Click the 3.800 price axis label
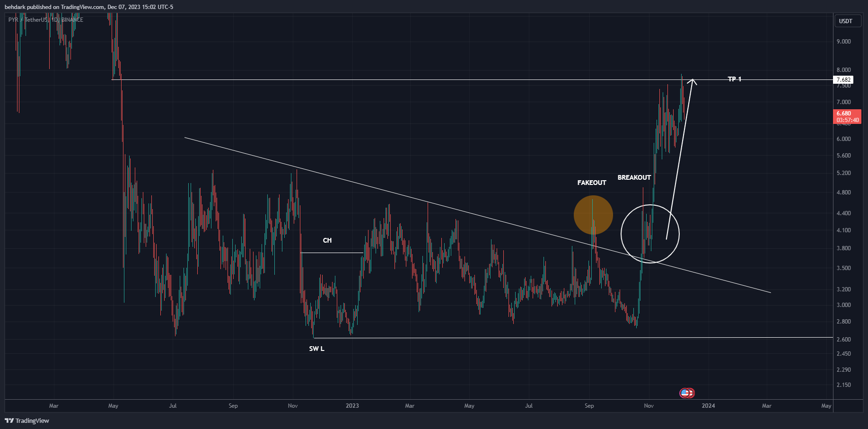 844,248
